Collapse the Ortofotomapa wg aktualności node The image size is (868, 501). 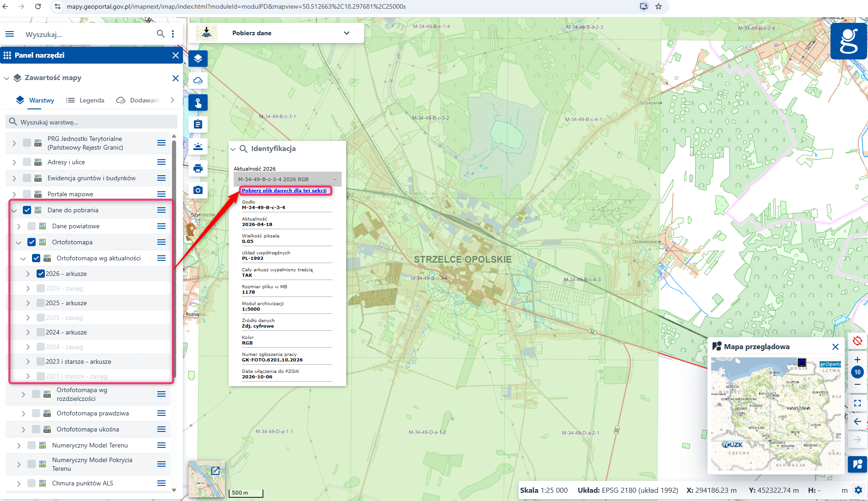point(23,258)
